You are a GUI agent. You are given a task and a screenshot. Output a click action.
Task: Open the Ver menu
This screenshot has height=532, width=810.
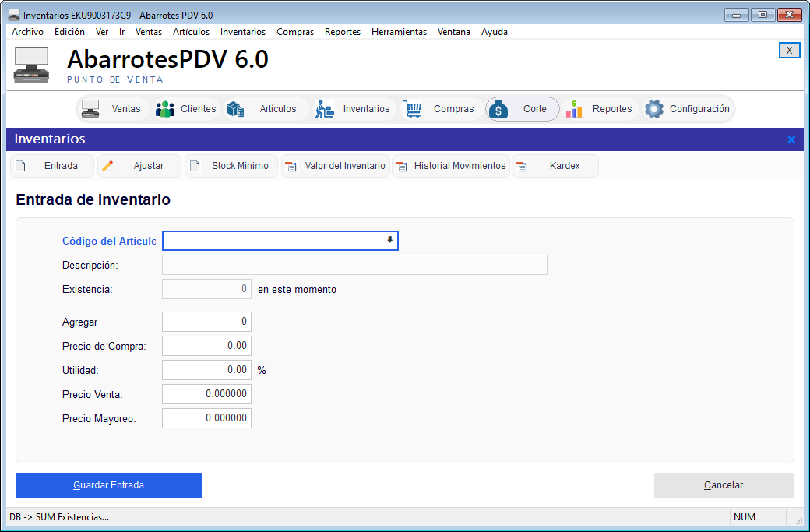102,32
